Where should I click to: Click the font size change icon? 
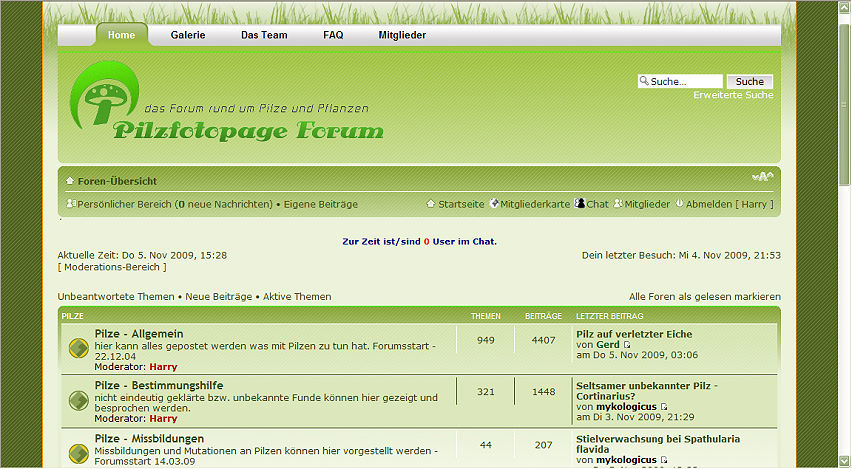[x=762, y=177]
